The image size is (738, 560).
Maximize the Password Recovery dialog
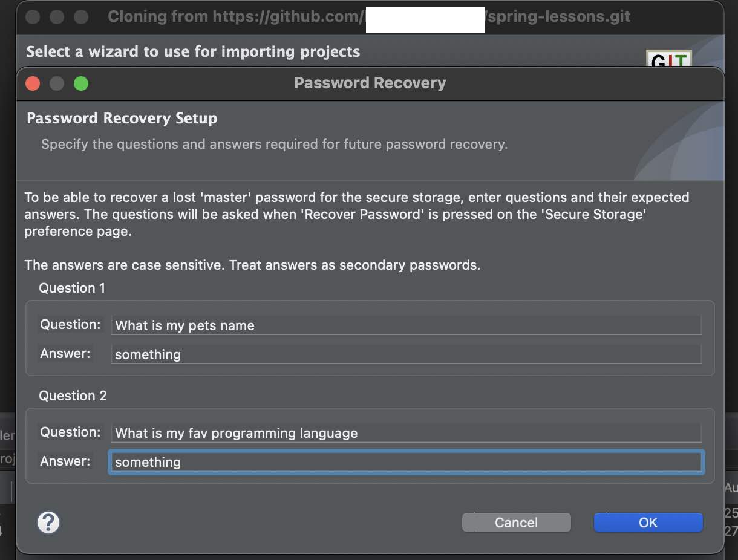coord(80,83)
